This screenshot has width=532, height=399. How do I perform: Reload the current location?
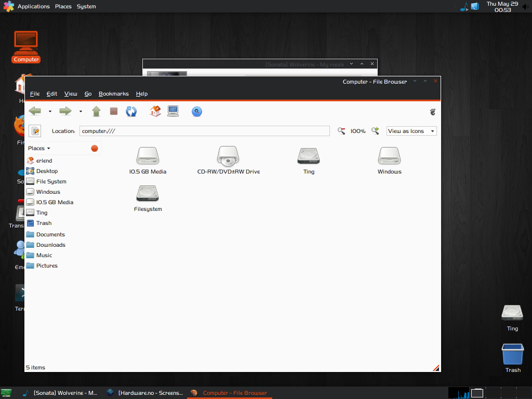click(131, 111)
